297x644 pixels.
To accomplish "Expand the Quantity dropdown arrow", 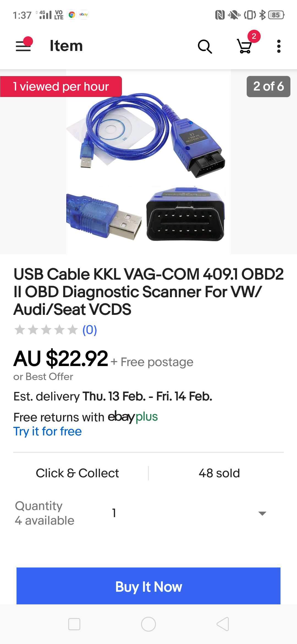I will [x=262, y=513].
